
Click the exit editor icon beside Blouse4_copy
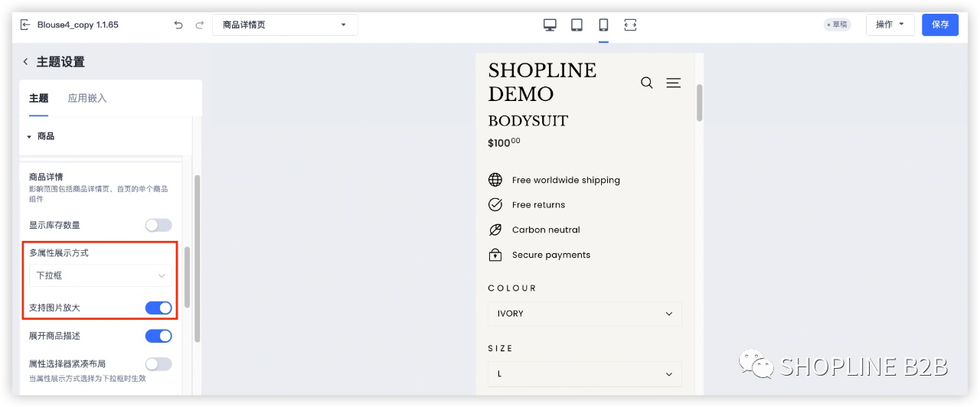25,24
